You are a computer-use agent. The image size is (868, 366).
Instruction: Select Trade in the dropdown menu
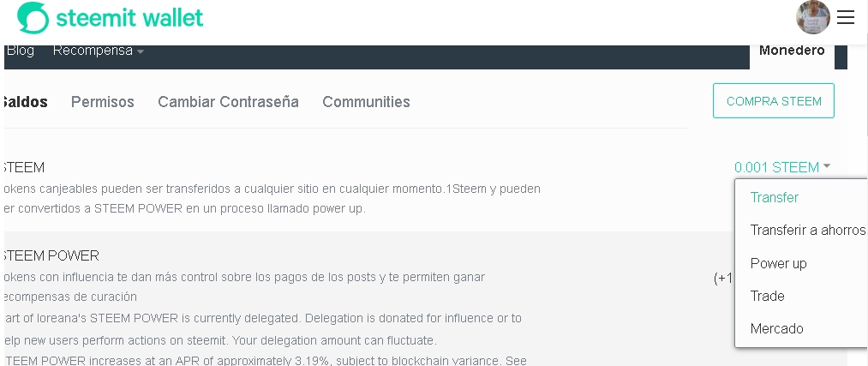[767, 296]
